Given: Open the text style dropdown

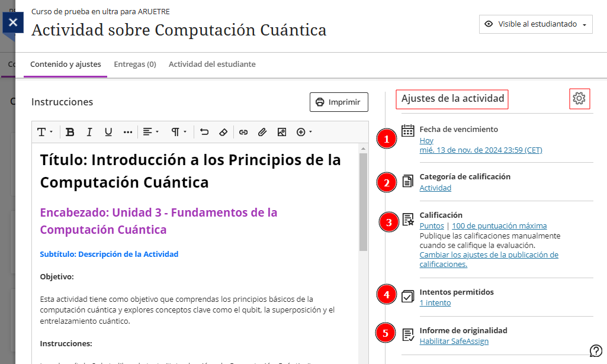Looking at the screenshot, I should point(45,132).
